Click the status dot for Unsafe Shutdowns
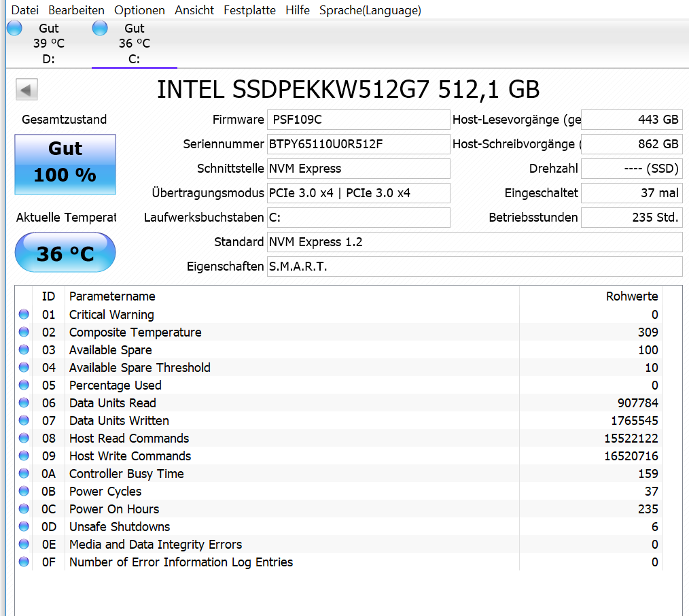This screenshot has width=689, height=616. 24,526
